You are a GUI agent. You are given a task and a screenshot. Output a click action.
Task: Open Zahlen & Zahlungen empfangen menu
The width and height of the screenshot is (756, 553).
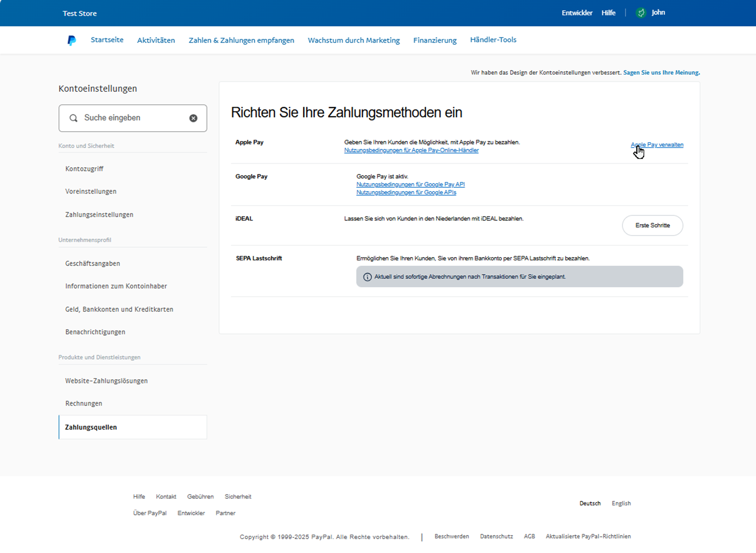241,40
